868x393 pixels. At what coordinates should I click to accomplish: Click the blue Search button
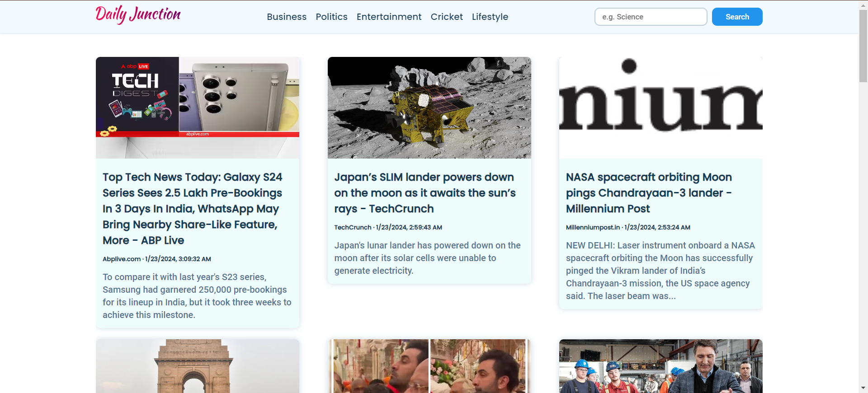737,17
